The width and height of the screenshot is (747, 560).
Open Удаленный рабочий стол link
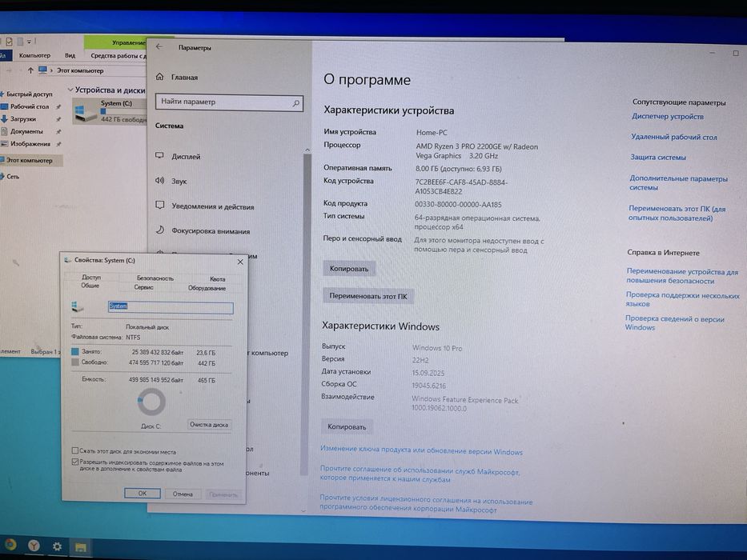coord(674,137)
